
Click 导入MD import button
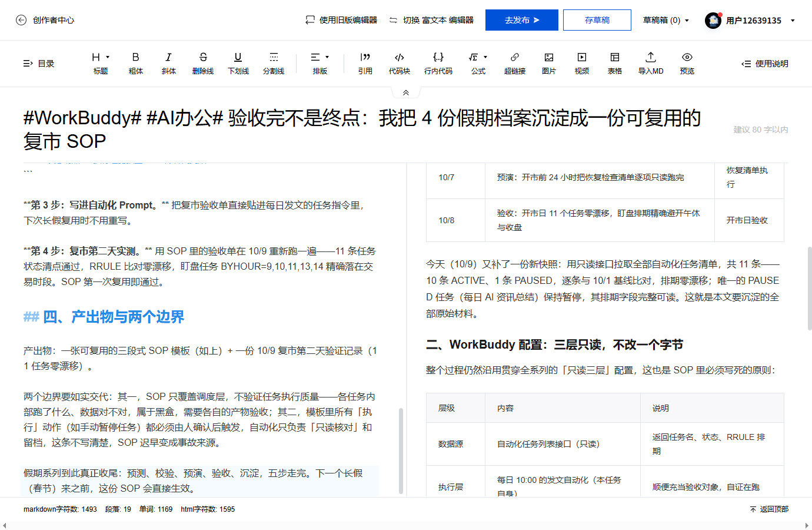click(651, 63)
